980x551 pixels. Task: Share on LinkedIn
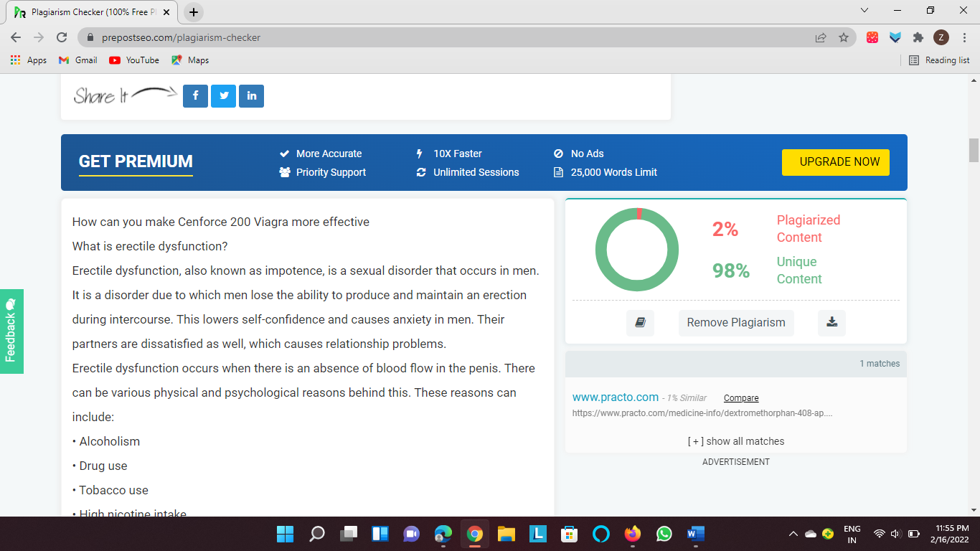coord(252,95)
